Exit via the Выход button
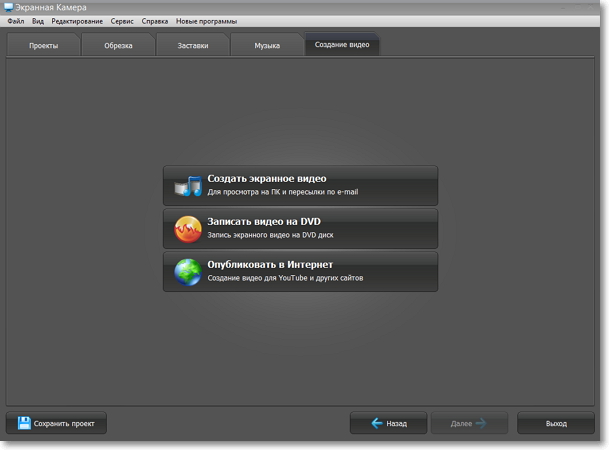Screen dimensions: 609x450 556,423
